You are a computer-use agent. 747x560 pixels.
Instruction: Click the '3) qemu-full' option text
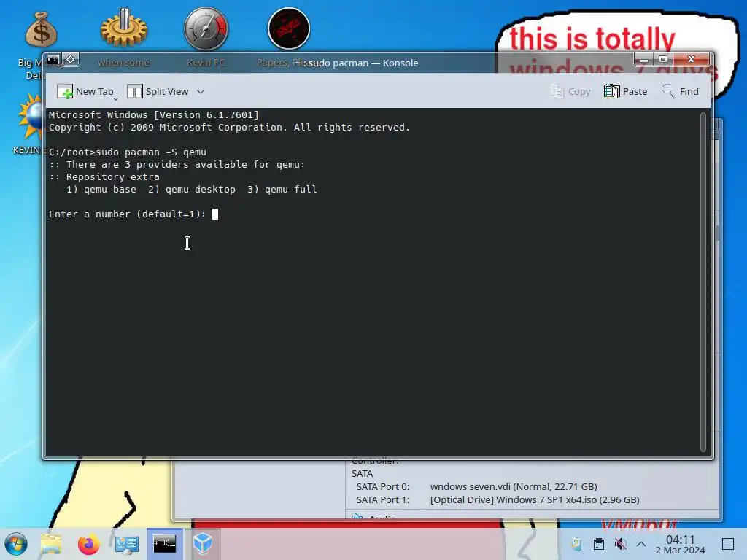pyautogui.click(x=282, y=190)
